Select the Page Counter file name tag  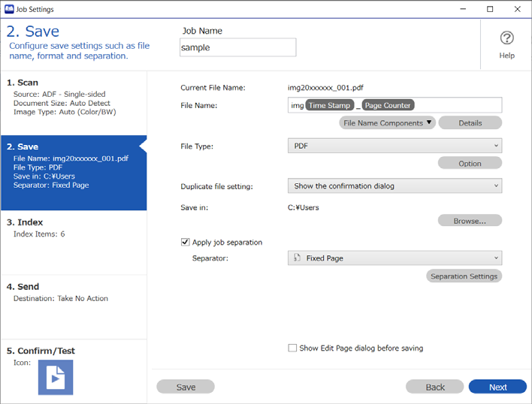click(388, 105)
